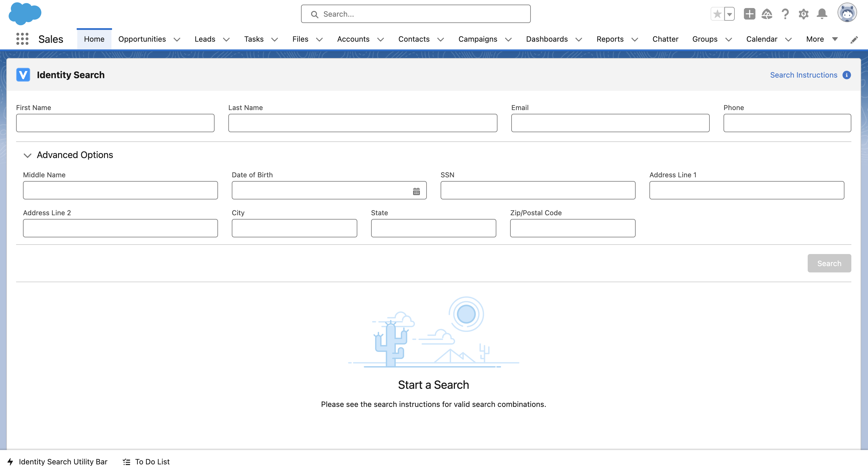The width and height of the screenshot is (868, 473).
Task: Open the More navigation menu
Action: 822,39
